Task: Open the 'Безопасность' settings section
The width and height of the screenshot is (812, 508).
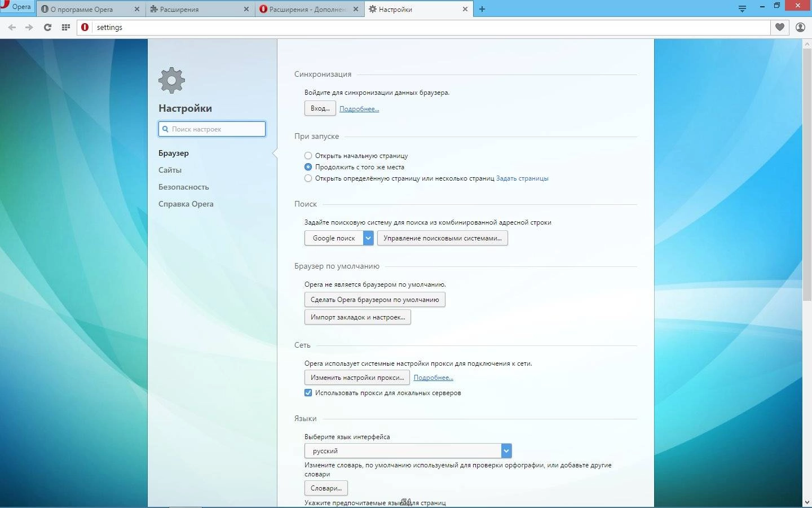Action: [184, 187]
